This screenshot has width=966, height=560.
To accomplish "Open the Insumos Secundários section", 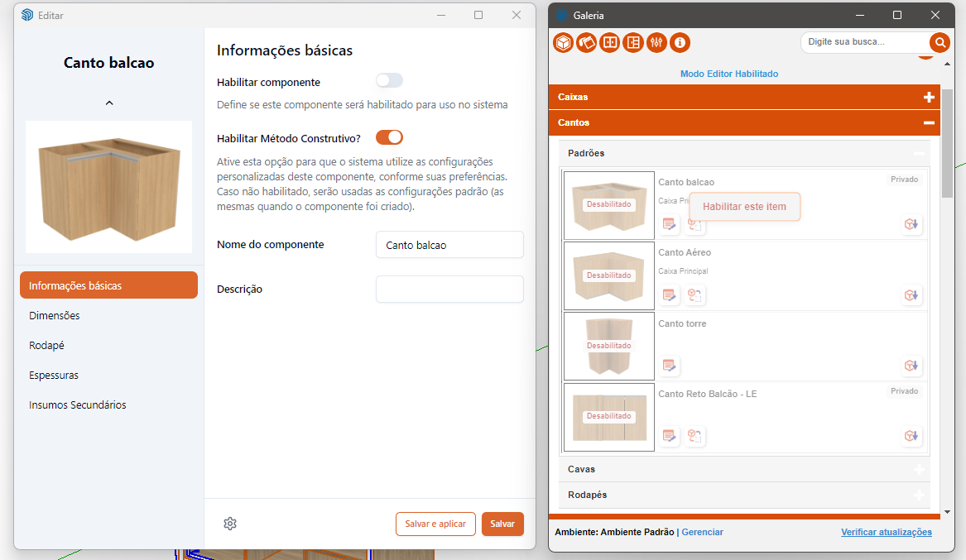I will coord(78,405).
